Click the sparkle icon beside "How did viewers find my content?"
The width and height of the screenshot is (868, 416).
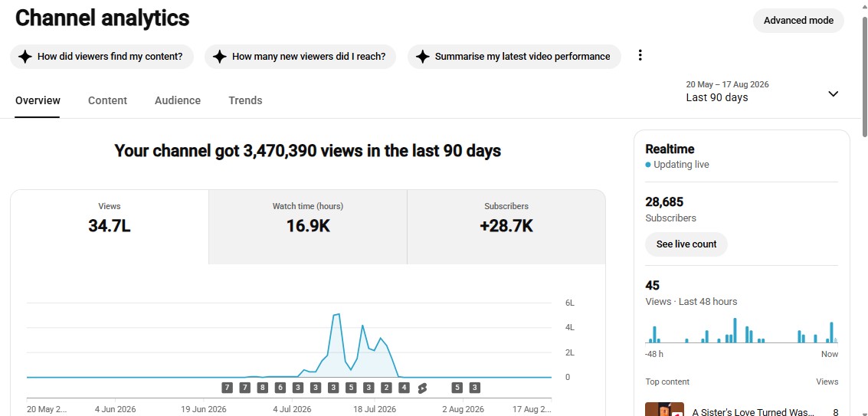[x=25, y=57]
